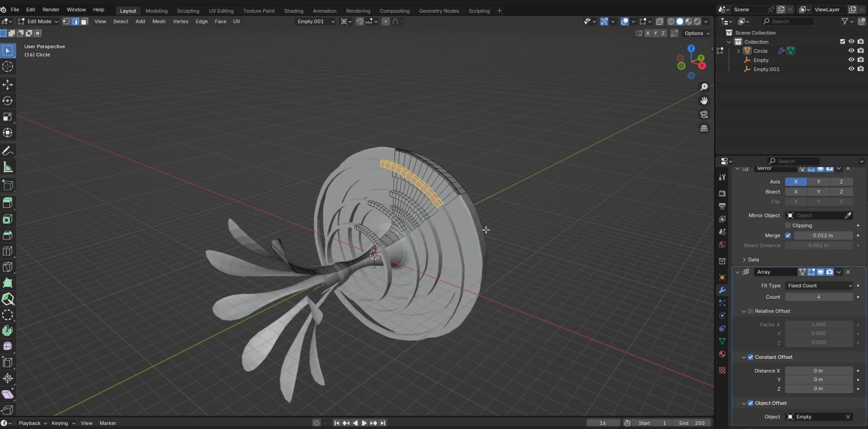Viewport: 868px width, 429px height.
Task: Select the Loop Cut tool
Action: (8, 251)
